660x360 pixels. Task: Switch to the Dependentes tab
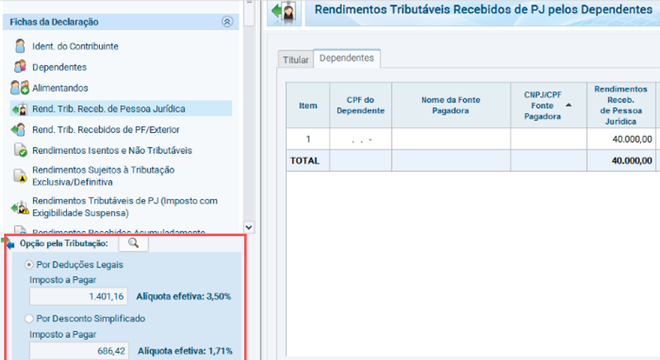pos(347,58)
